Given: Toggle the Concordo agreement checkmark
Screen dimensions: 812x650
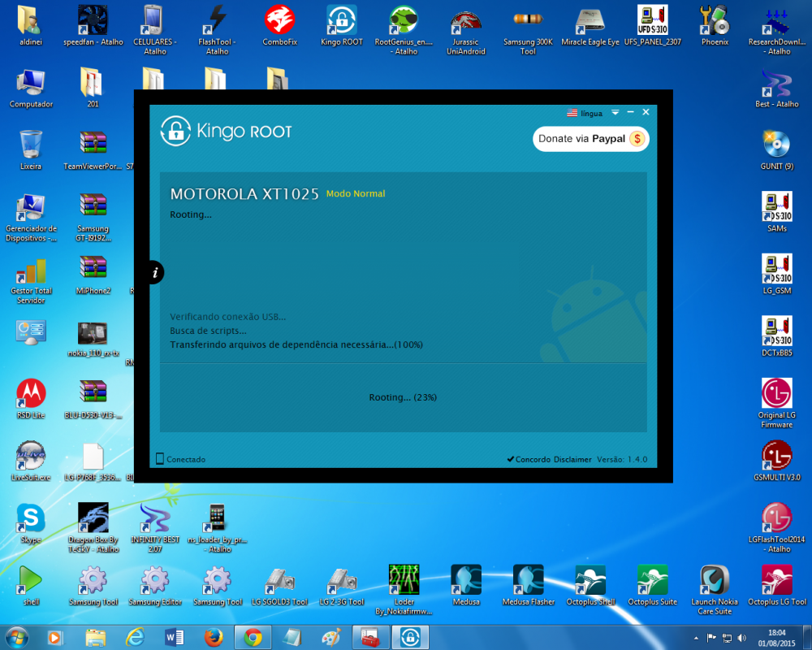Looking at the screenshot, I should (511, 459).
